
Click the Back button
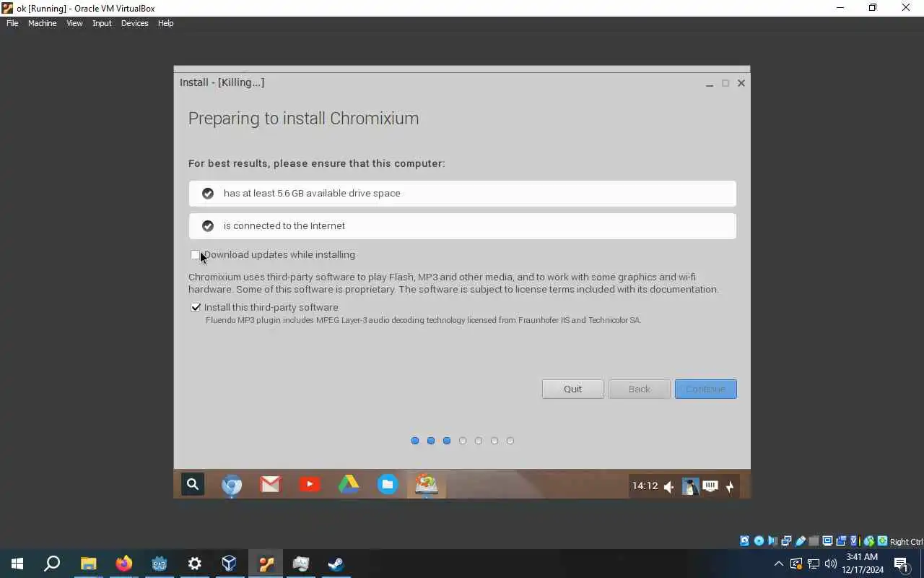point(639,389)
